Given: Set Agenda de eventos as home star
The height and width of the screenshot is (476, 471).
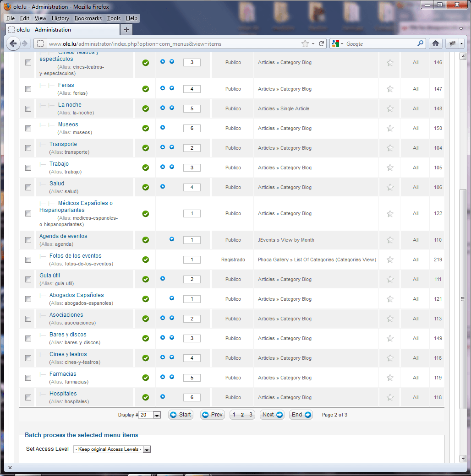Looking at the screenshot, I should point(390,240).
